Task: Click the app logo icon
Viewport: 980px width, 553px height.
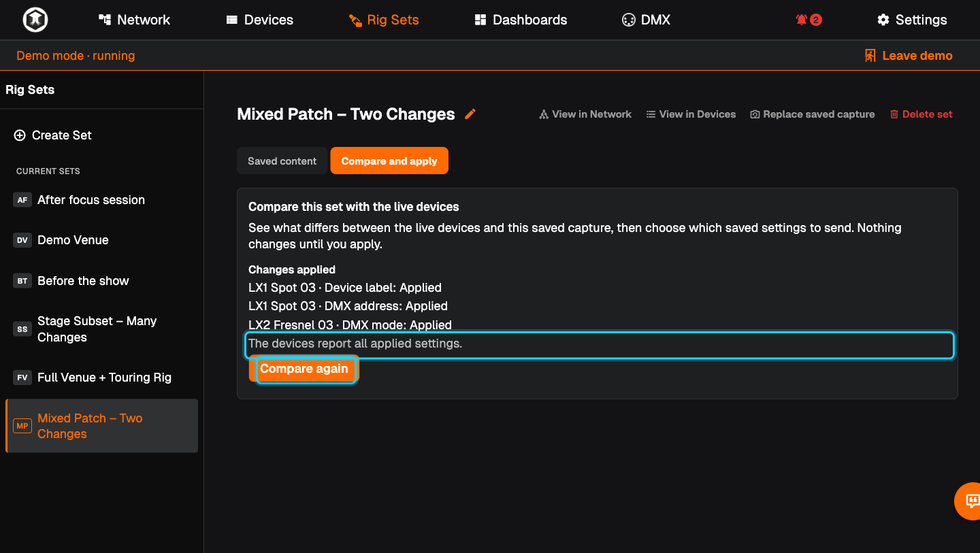Action: coord(35,20)
